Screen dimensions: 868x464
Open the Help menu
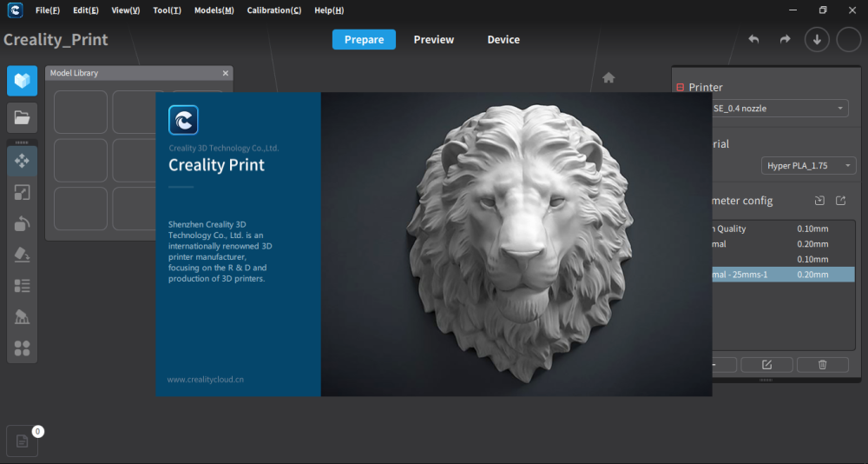point(329,10)
